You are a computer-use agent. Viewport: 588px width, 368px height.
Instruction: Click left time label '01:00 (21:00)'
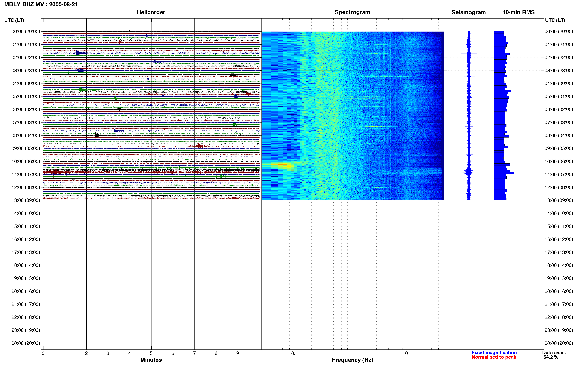click(x=26, y=44)
